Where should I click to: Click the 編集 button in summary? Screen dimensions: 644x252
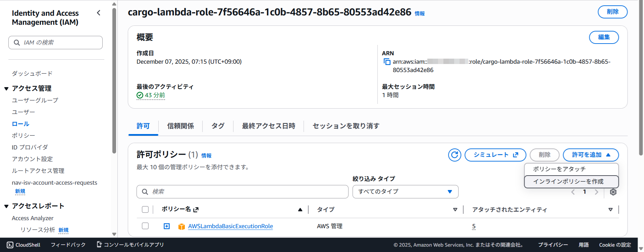coord(604,37)
